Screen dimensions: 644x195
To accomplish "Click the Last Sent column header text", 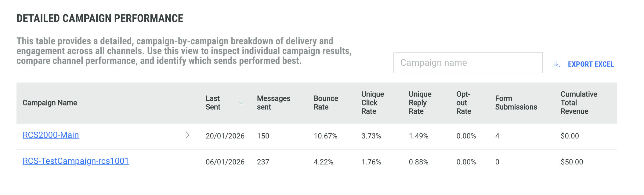I will 213,103.
